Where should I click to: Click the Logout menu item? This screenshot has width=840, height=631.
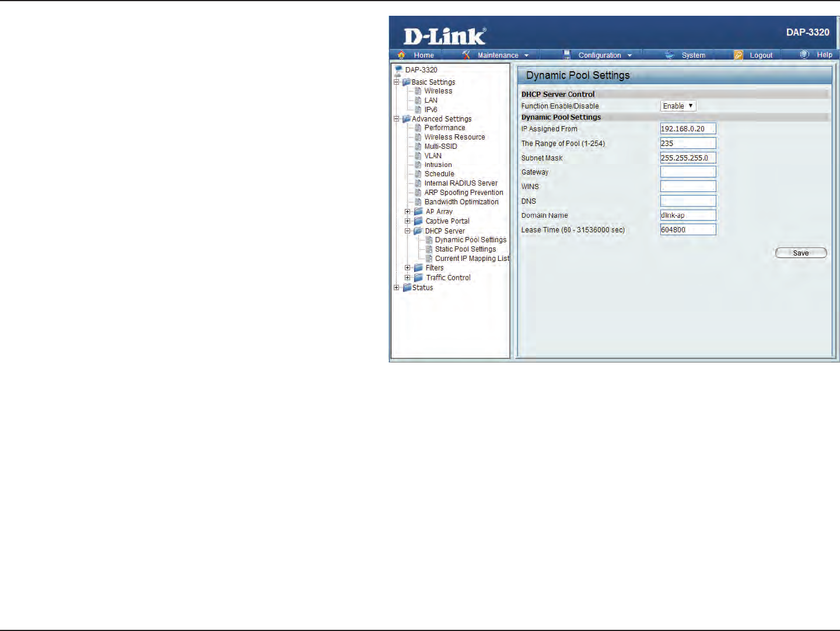click(x=761, y=55)
